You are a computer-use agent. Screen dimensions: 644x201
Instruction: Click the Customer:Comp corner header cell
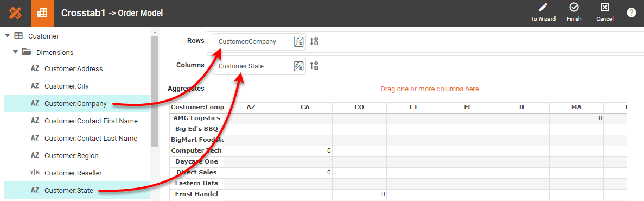pos(197,107)
